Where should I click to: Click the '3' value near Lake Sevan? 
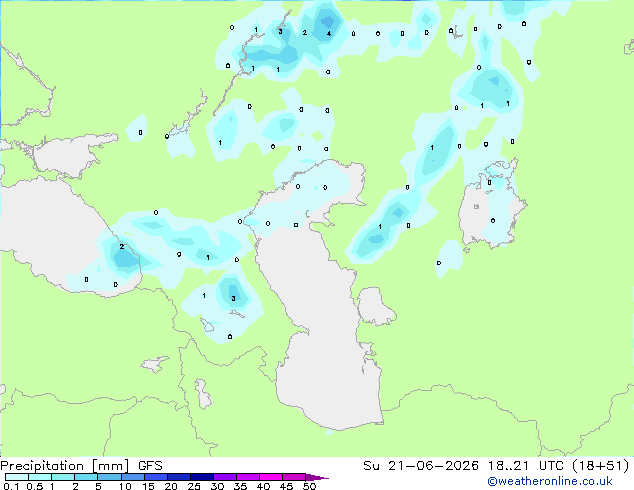(x=233, y=299)
